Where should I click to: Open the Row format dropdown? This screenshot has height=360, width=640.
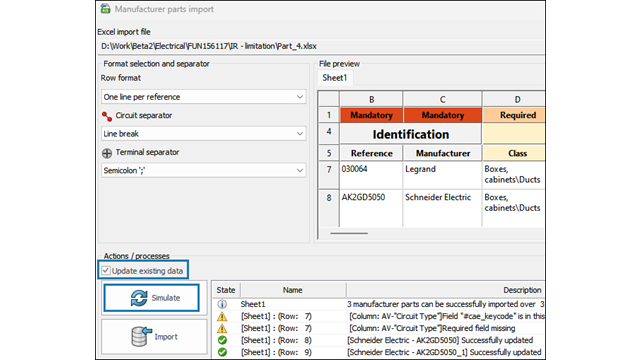[x=204, y=97]
